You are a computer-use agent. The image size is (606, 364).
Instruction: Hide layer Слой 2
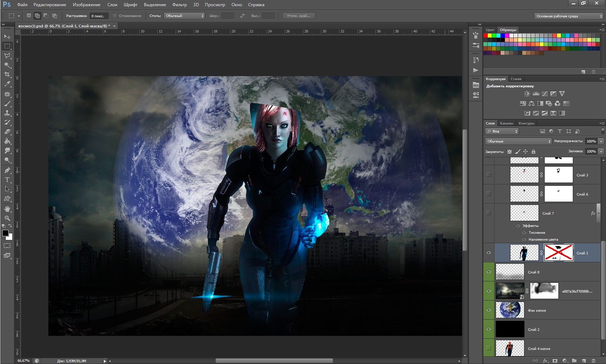click(x=489, y=329)
